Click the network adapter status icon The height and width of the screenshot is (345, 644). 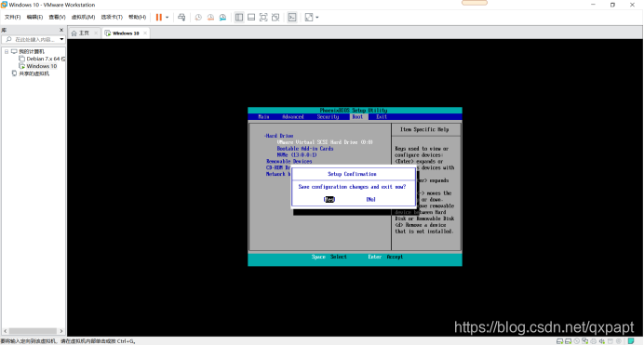(x=584, y=341)
